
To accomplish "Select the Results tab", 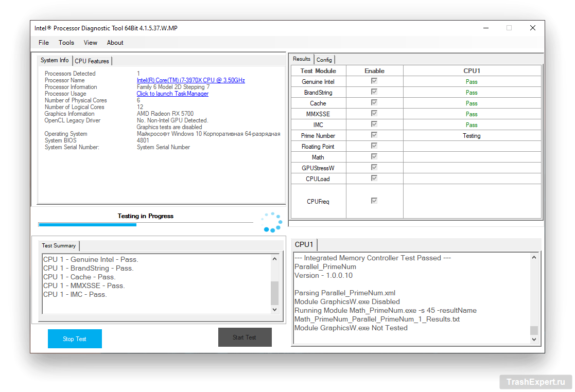I will coord(302,59).
